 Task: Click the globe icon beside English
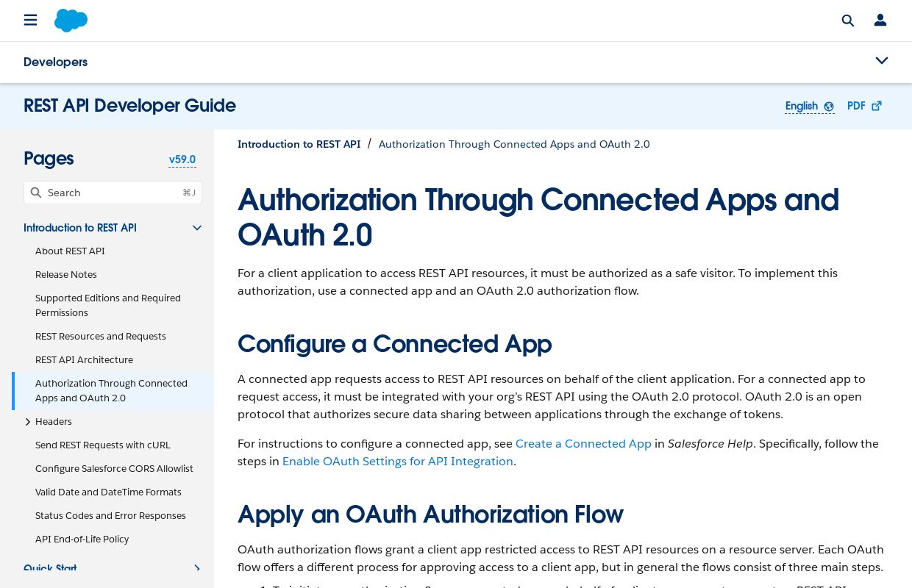829,107
